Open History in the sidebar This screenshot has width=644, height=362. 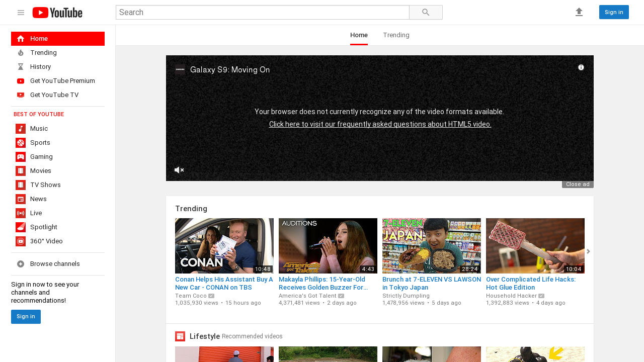(58, 67)
